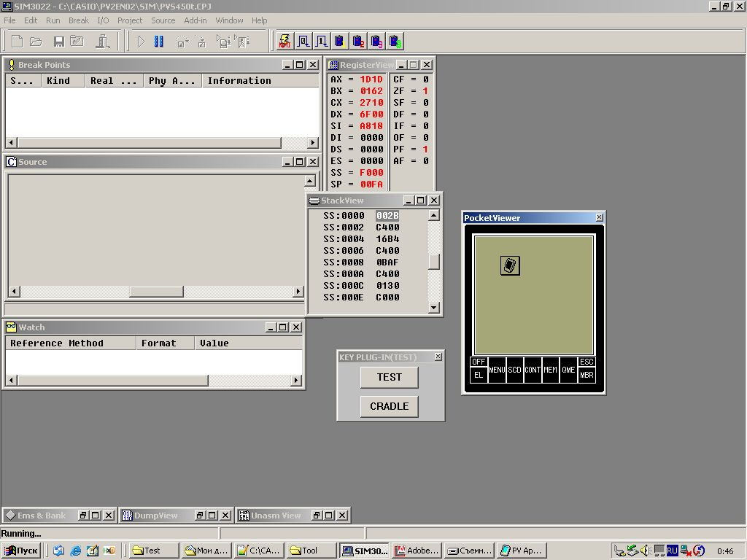Restore the minimized Ems & Bank window
This screenshot has width=747, height=560.
(x=83, y=516)
